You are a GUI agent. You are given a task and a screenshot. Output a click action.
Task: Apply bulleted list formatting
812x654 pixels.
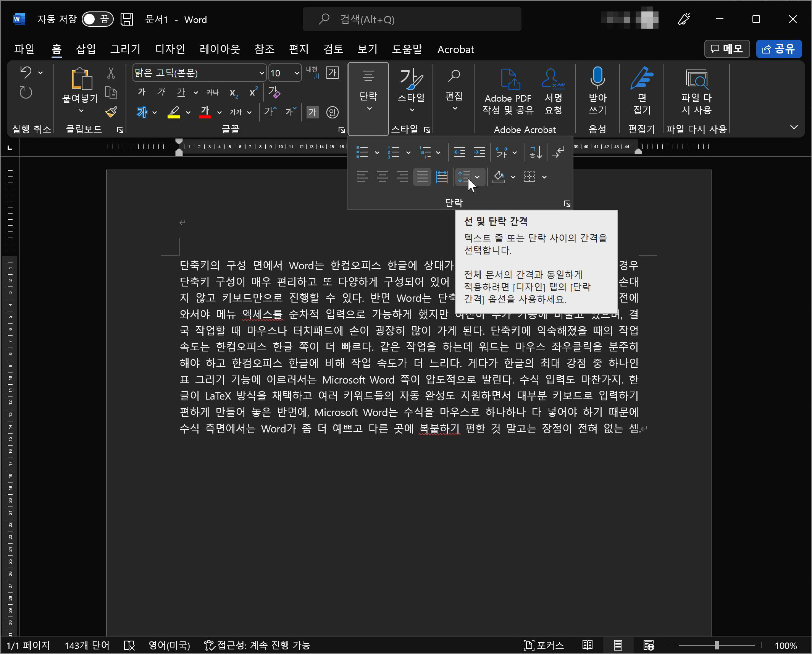click(363, 152)
